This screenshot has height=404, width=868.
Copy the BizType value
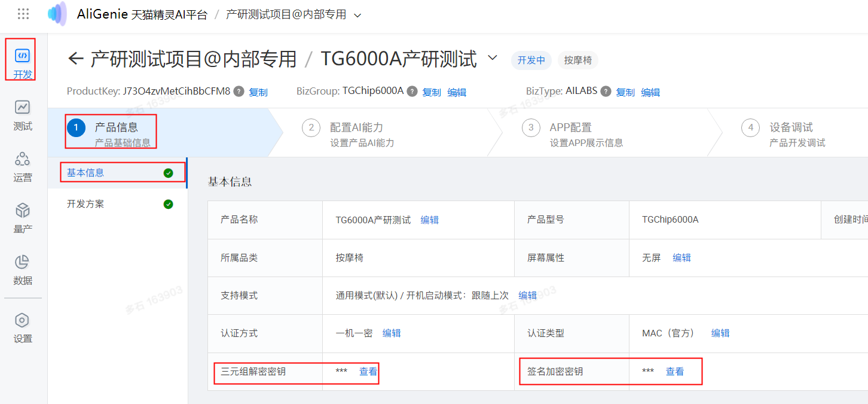[x=625, y=92]
